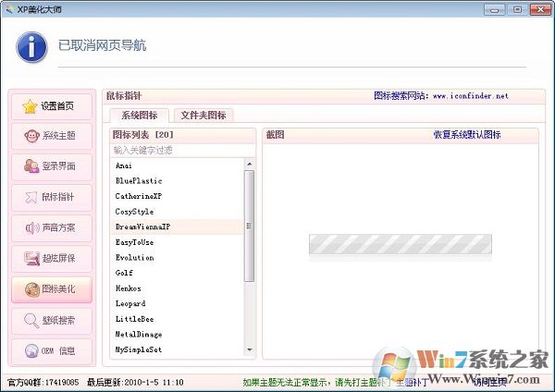555x392 pixels.
Task: Click 恢复系统默认图标 link
Action: (x=466, y=135)
